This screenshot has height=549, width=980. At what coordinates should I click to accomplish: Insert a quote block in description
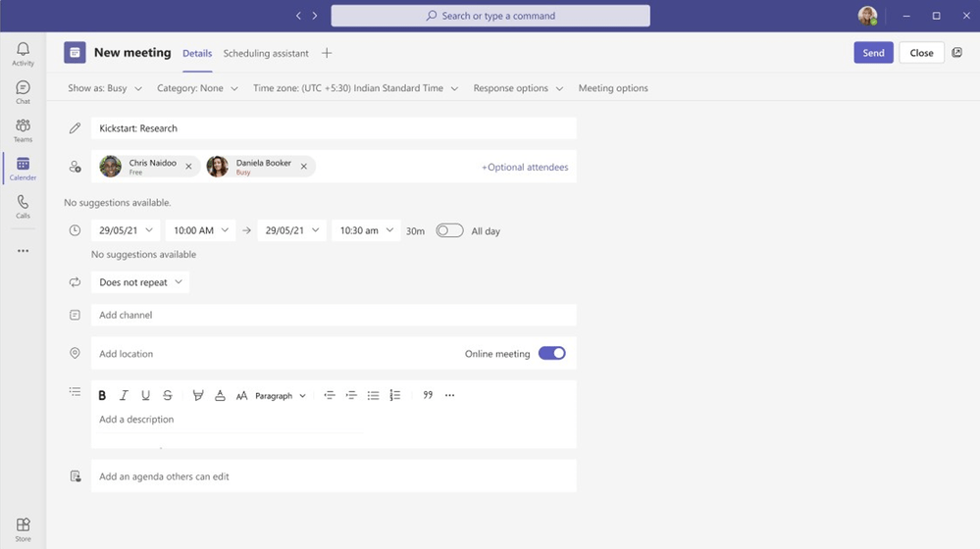coord(428,396)
